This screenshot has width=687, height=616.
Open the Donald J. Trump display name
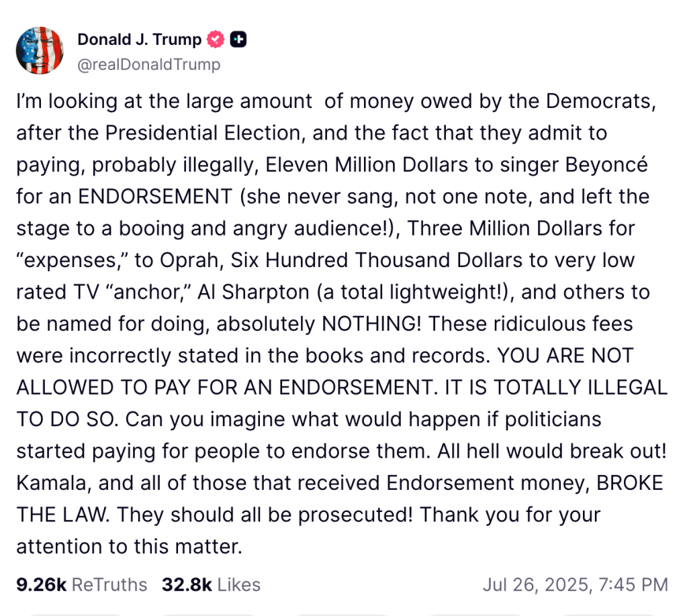coord(140,40)
